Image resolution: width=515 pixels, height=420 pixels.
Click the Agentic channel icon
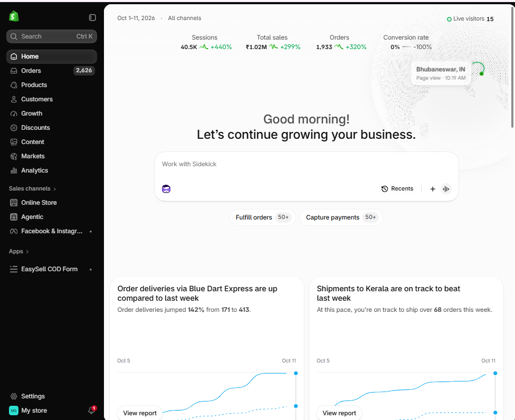click(x=14, y=217)
